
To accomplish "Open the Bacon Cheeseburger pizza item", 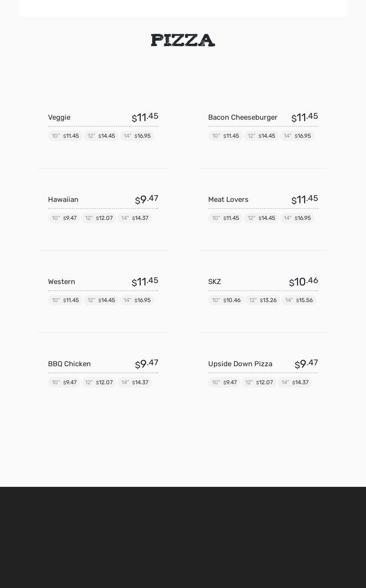I will click(242, 117).
